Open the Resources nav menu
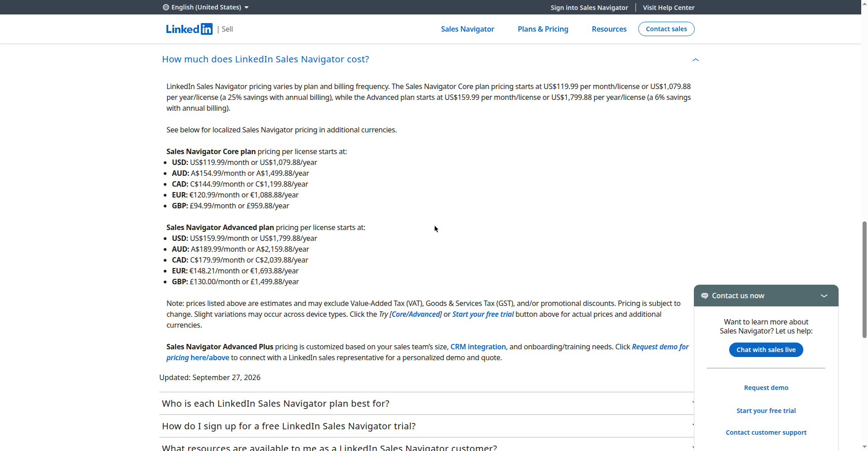This screenshot has width=868, height=451. coord(609,29)
